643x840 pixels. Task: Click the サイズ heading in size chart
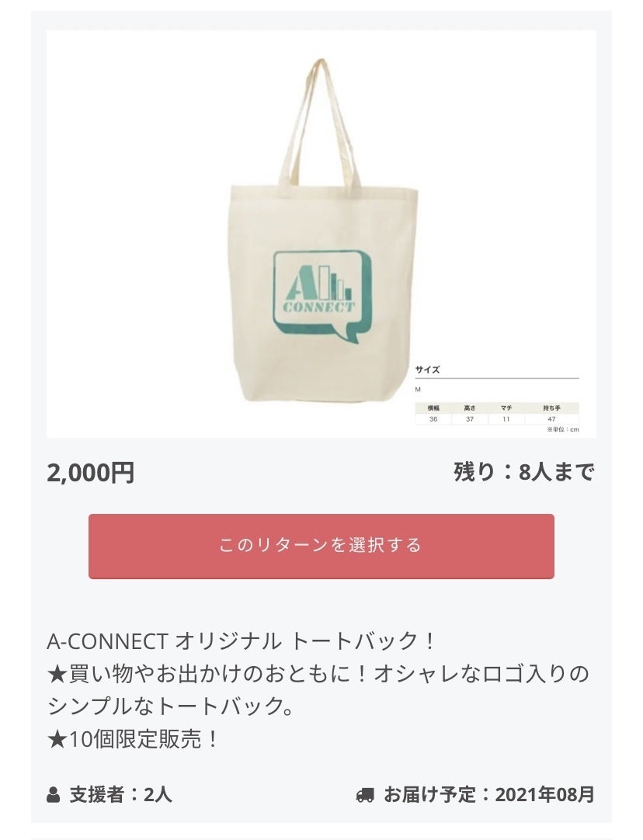point(427,370)
